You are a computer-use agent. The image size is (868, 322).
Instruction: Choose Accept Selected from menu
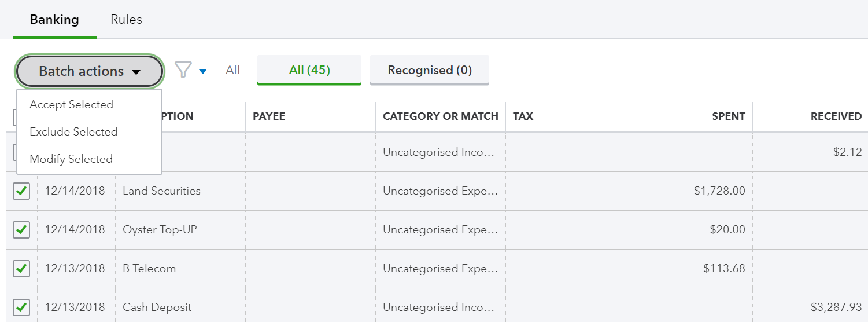pyautogui.click(x=71, y=105)
